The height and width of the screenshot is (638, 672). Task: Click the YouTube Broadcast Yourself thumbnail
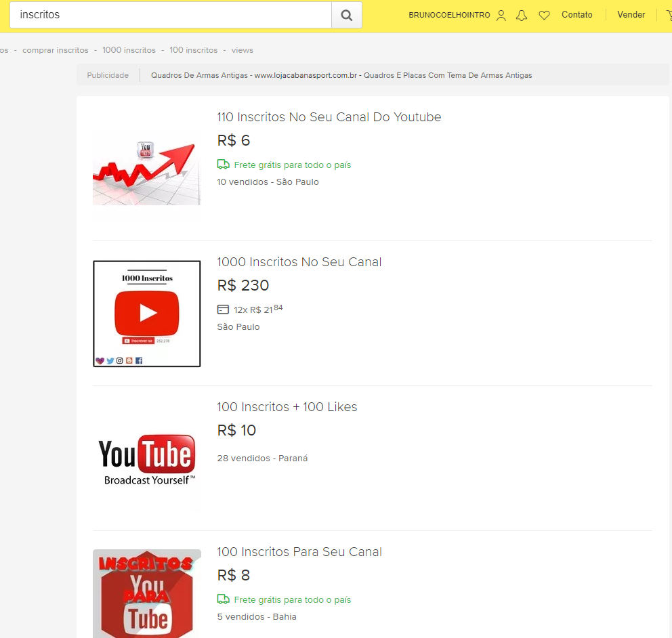pyautogui.click(x=146, y=459)
